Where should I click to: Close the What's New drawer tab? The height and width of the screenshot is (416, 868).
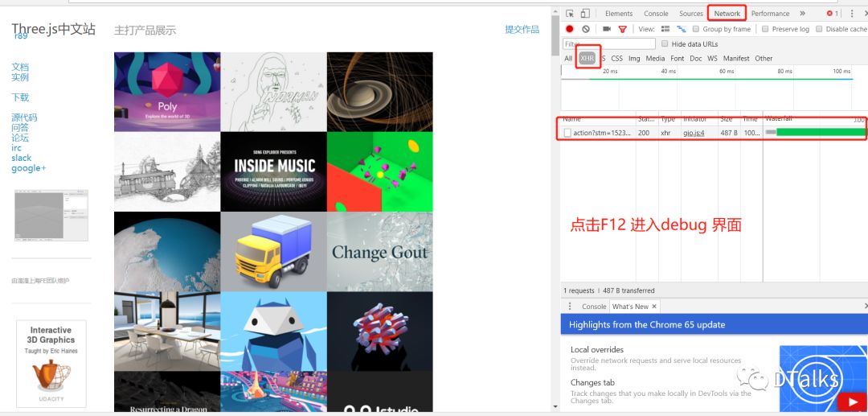653,307
